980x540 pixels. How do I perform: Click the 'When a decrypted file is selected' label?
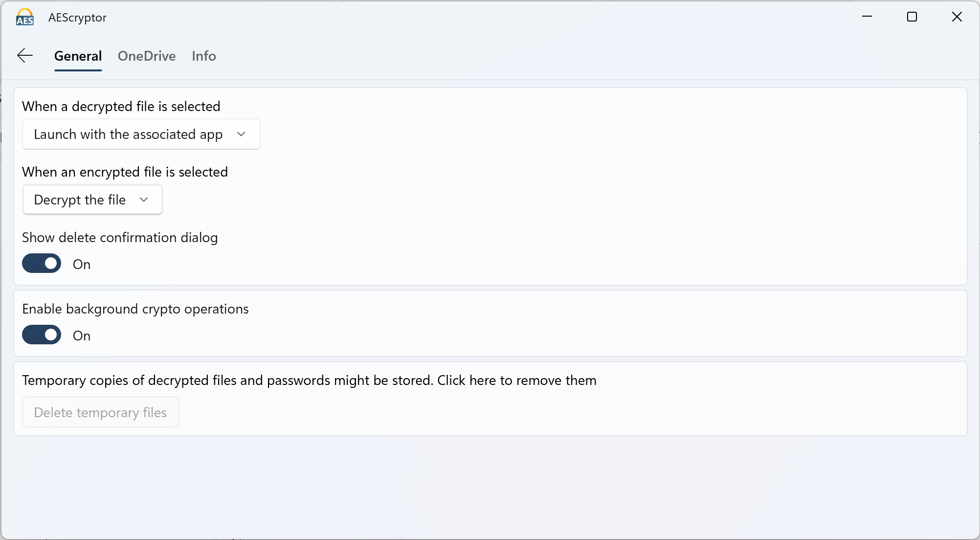(x=121, y=106)
